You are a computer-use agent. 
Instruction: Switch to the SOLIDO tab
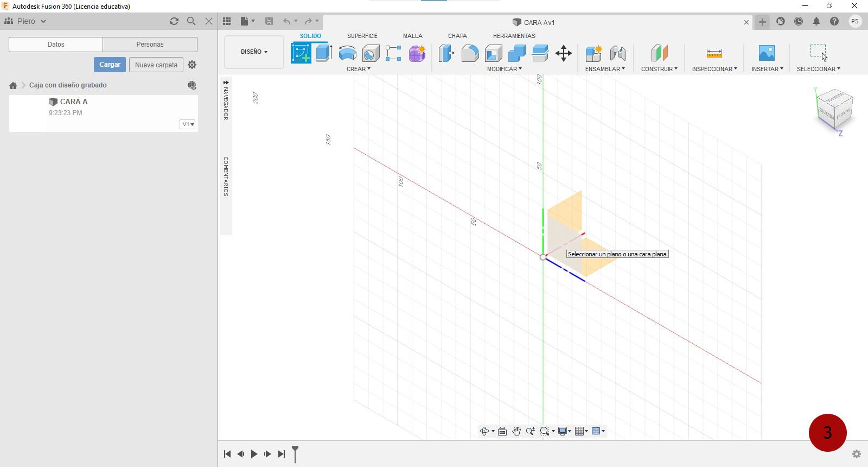[310, 36]
